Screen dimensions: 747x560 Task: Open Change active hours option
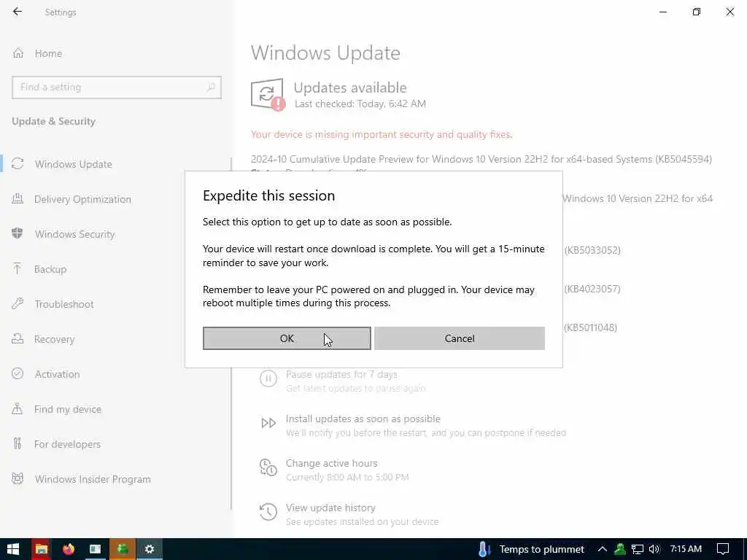(332, 463)
